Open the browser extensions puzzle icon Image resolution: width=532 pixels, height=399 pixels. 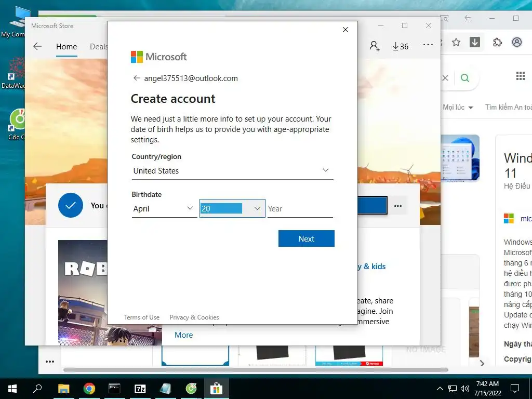(497, 42)
